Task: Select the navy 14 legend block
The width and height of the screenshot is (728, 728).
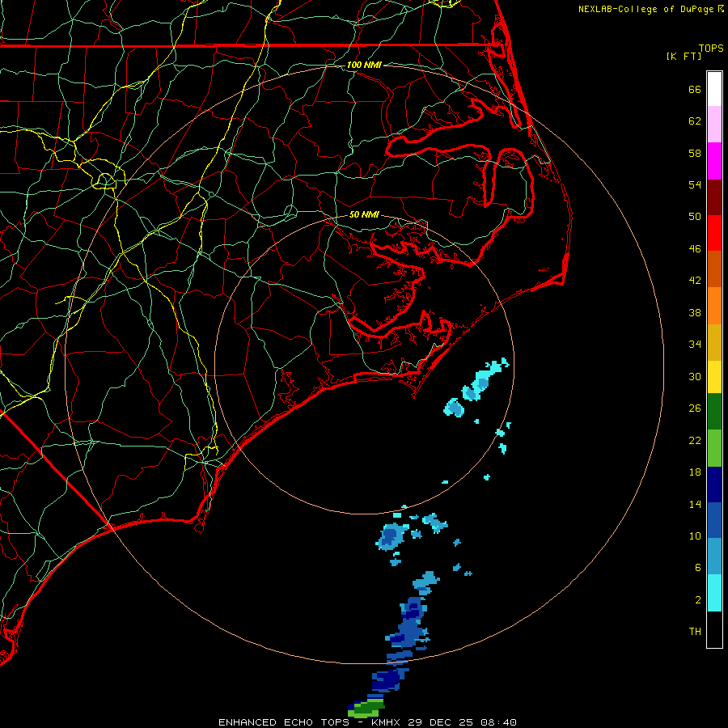Action: [x=714, y=485]
